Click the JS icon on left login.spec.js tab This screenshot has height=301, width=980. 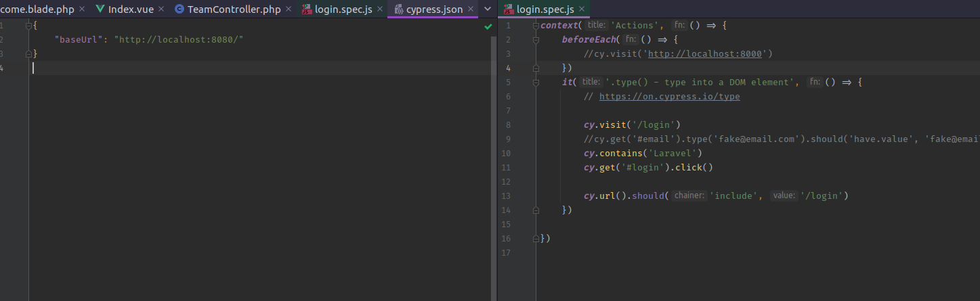307,9
